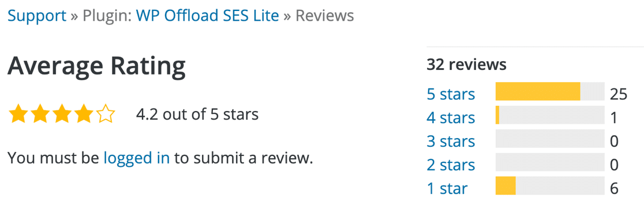
Task: Click the empty 3 stars rating bar
Action: point(550,139)
